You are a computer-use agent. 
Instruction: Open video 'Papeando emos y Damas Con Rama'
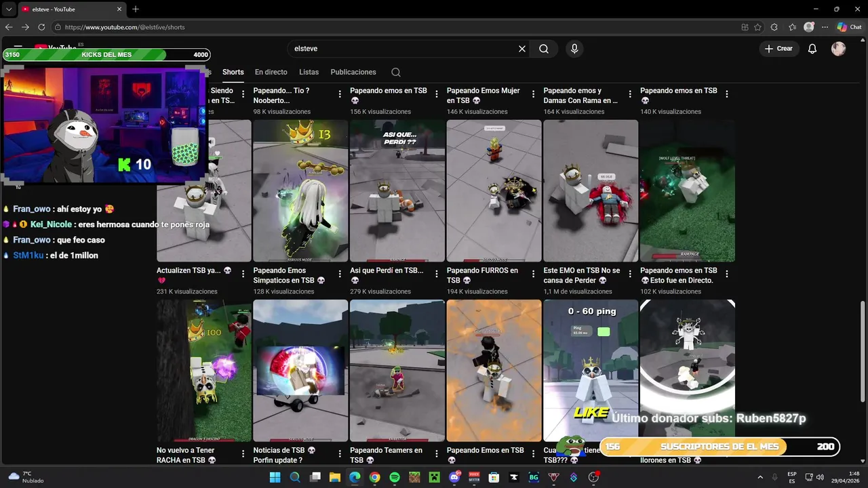[x=580, y=95]
